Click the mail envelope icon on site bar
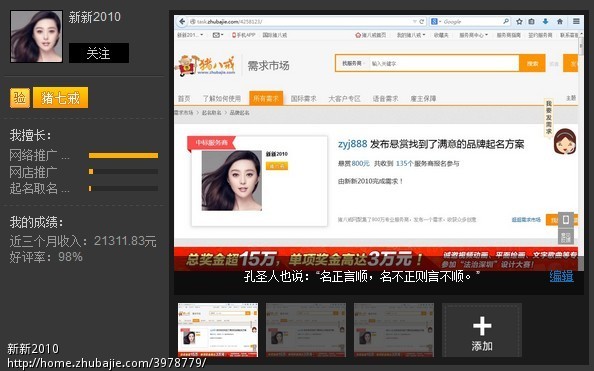 pyautogui.click(x=216, y=35)
